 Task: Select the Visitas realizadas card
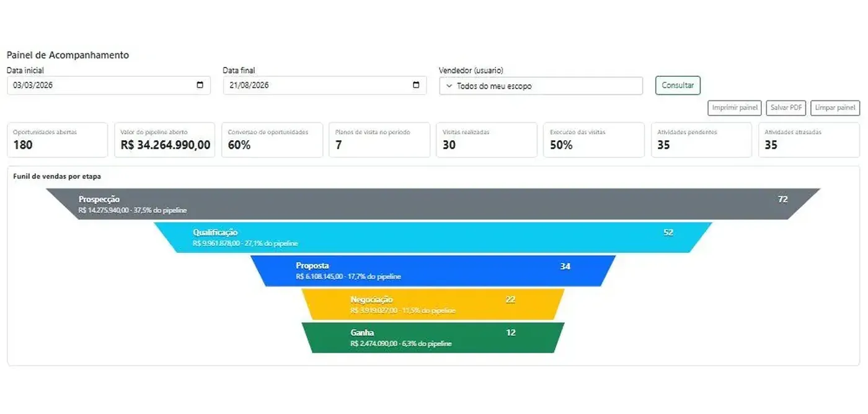(x=487, y=139)
